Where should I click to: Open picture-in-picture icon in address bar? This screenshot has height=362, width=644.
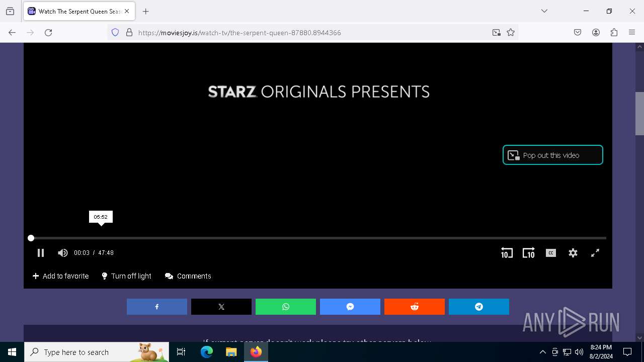497,32
